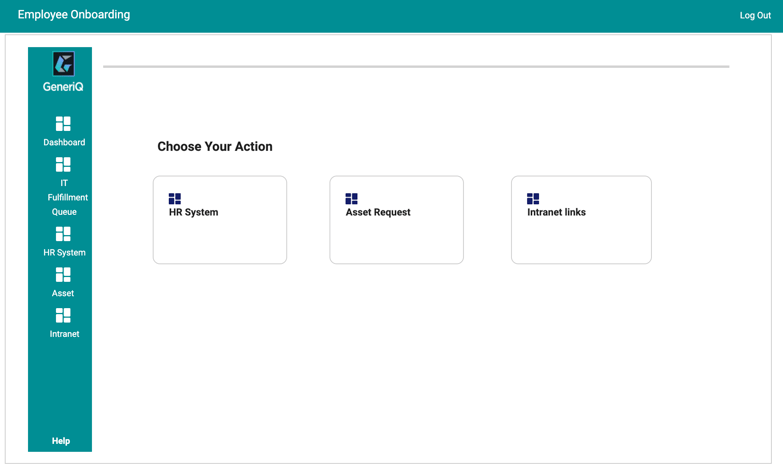This screenshot has width=783, height=475.
Task: Log Out from the top right corner
Action: (755, 16)
